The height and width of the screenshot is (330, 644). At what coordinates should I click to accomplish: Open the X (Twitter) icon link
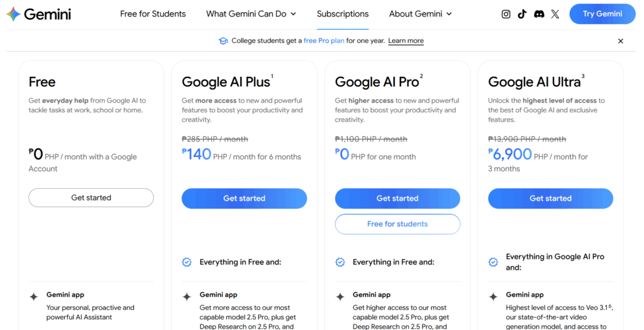pyautogui.click(x=555, y=14)
